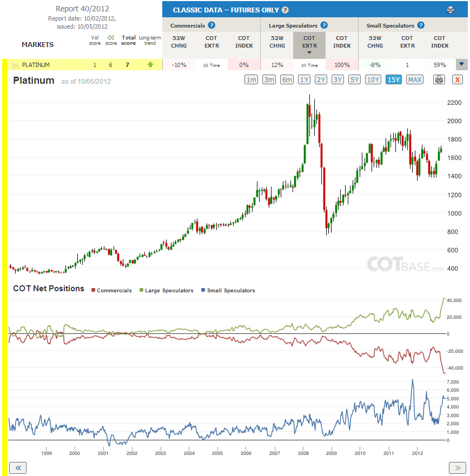Open help icon next to Commercials
The height and width of the screenshot is (476, 470).
[x=211, y=25]
